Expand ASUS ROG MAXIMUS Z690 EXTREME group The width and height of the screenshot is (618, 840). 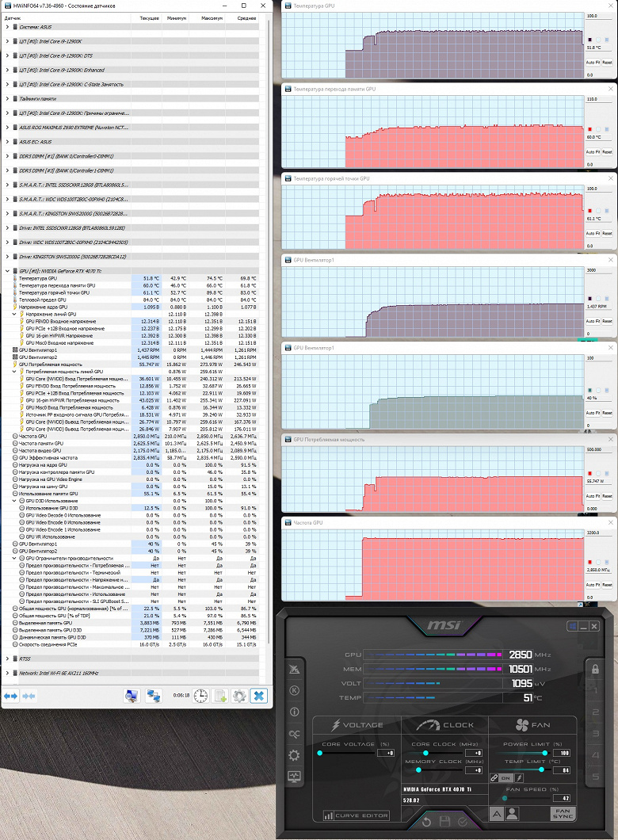pyautogui.click(x=7, y=128)
